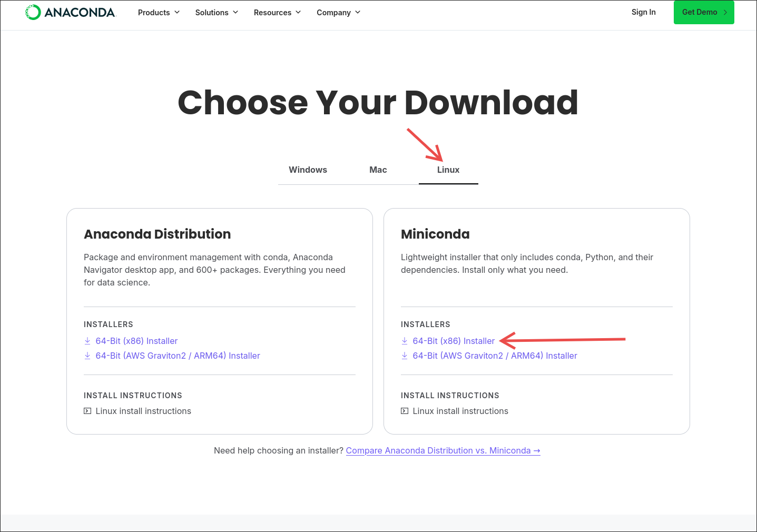Image resolution: width=757 pixels, height=532 pixels.
Task: Click the Anaconda Distribution card heading
Action: click(158, 234)
